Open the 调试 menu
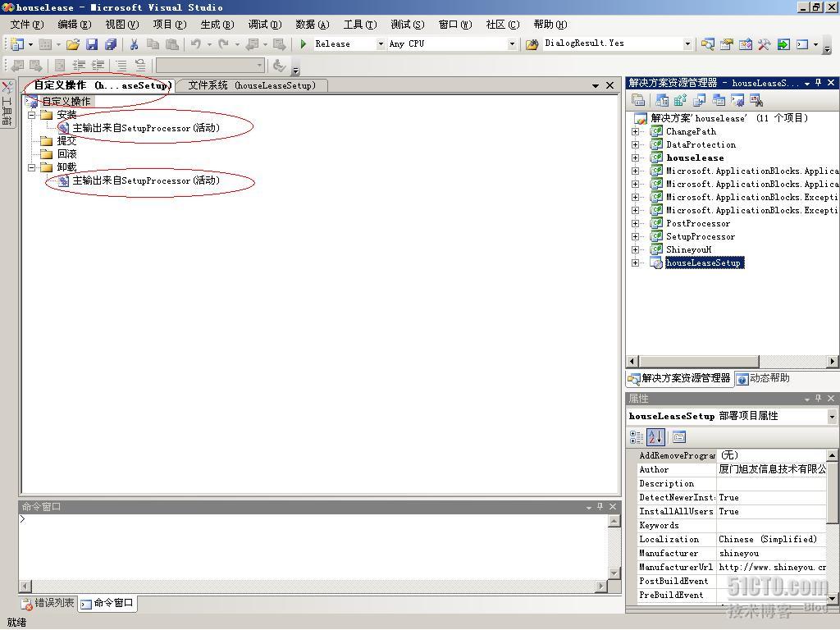The height and width of the screenshot is (630, 840). point(265,25)
